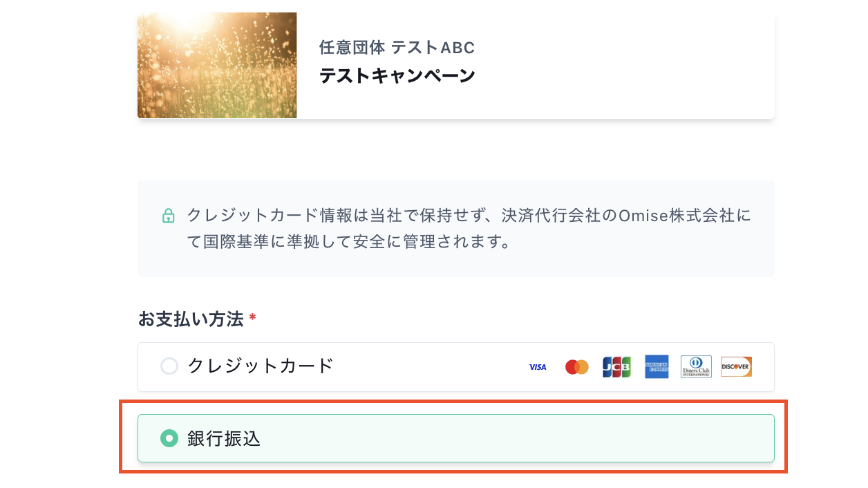Screen dimensions: 868x488
Task: Click the green lock security icon
Action: tap(168, 216)
